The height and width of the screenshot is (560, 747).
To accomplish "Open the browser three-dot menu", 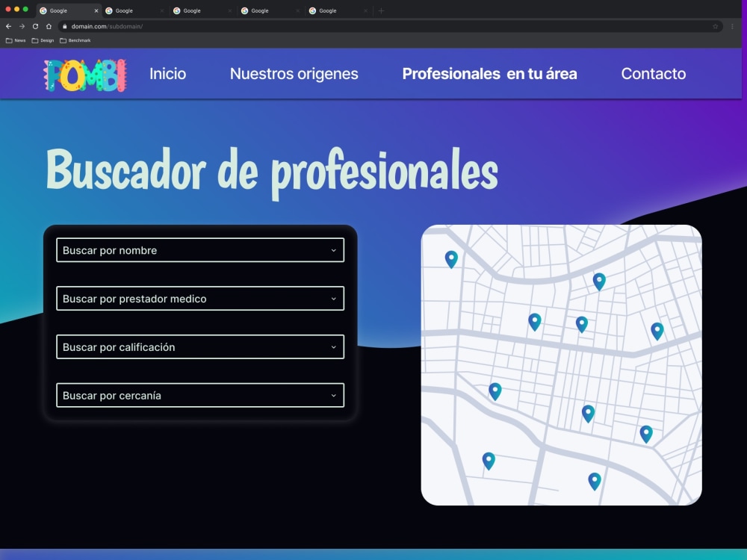I will [732, 27].
